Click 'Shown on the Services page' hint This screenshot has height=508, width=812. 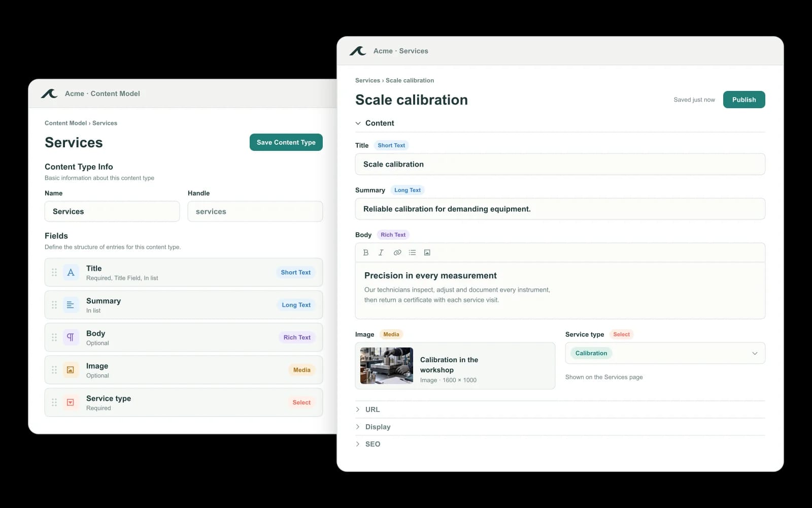(x=604, y=377)
